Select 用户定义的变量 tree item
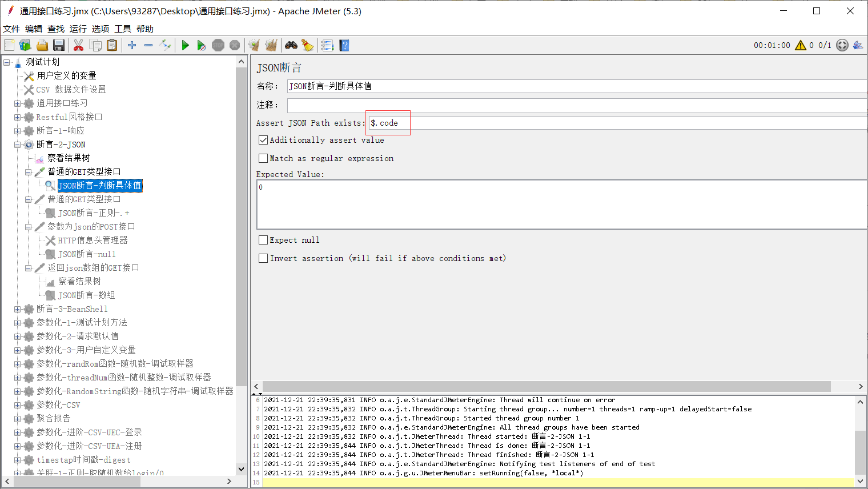868x489 pixels. 66,75
